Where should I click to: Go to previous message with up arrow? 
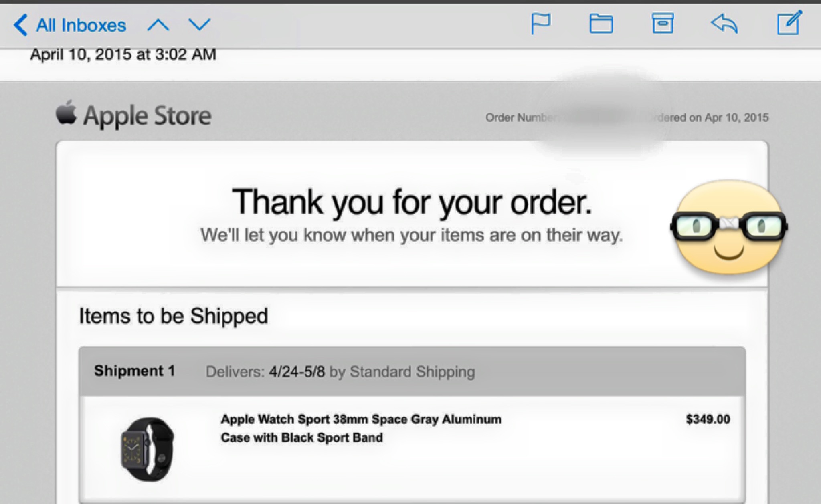tap(158, 25)
